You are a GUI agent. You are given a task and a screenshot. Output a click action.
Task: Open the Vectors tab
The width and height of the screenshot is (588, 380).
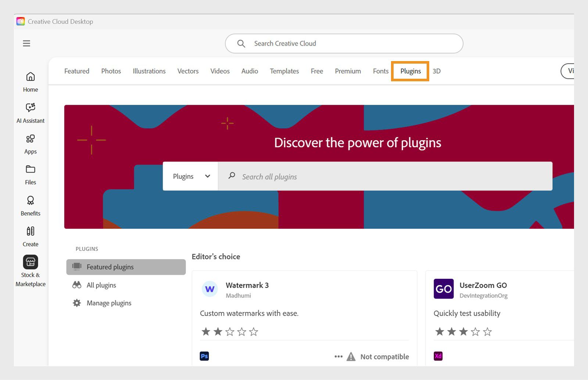tap(188, 71)
